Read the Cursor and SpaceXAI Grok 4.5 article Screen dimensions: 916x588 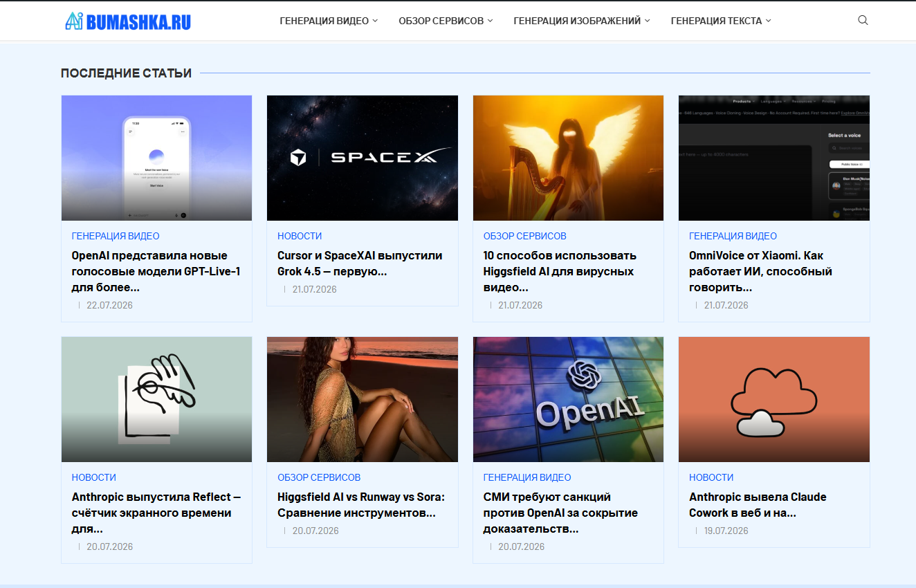(x=360, y=264)
